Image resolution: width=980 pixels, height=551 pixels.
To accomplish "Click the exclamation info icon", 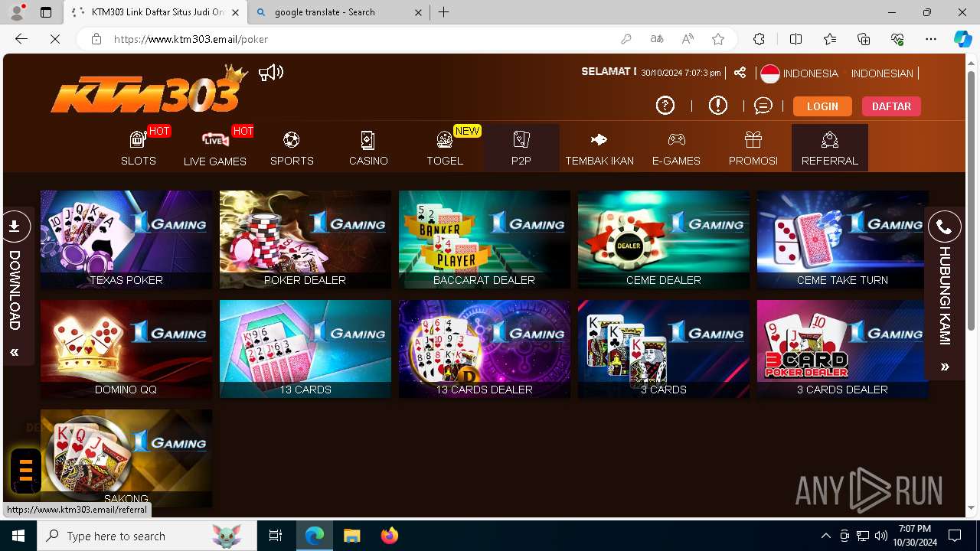I will pos(718,106).
